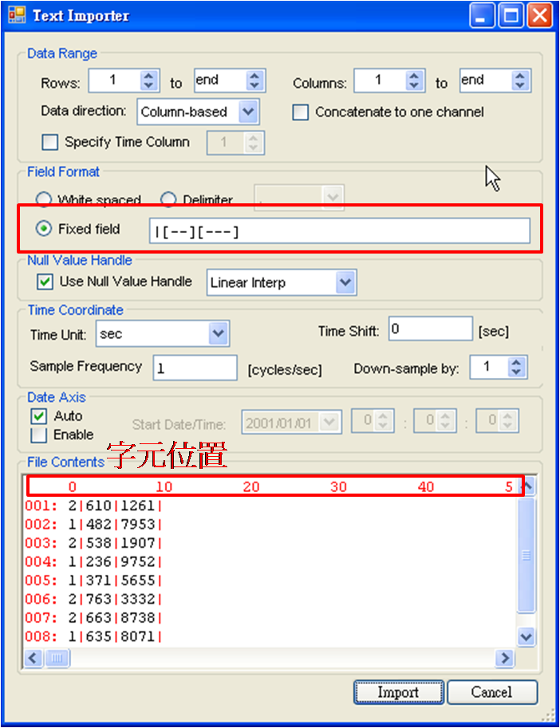This screenshot has height=728, width=560.
Task: Select the White spaced radio option
Action: tap(45, 199)
